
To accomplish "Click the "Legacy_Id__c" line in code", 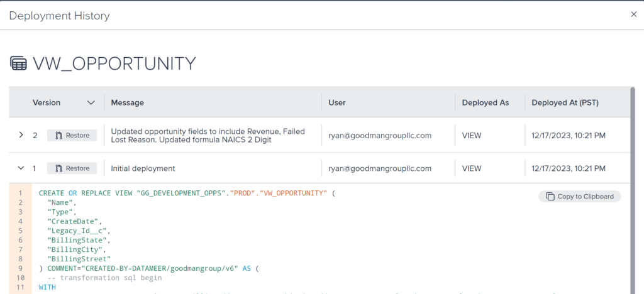I will click(79, 231).
